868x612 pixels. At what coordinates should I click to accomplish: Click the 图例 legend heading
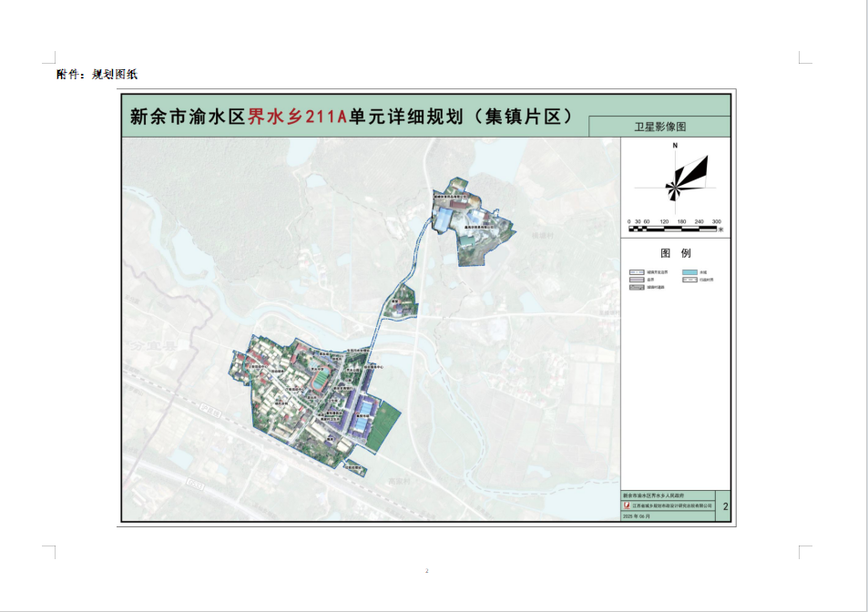click(x=675, y=253)
